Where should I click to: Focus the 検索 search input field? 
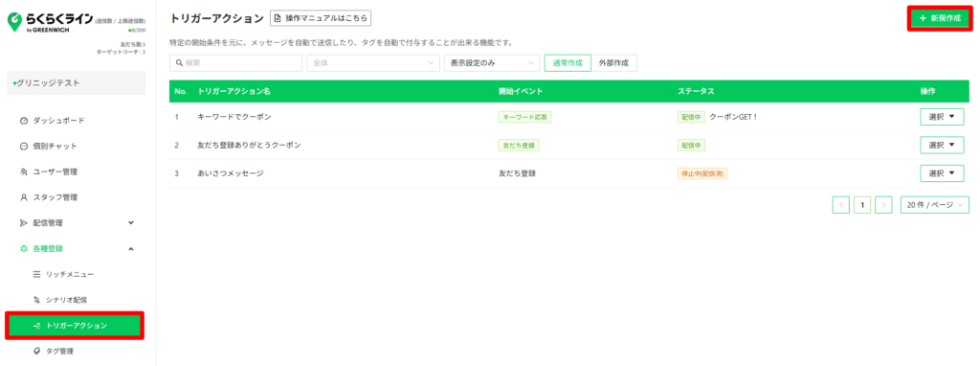[x=236, y=63]
